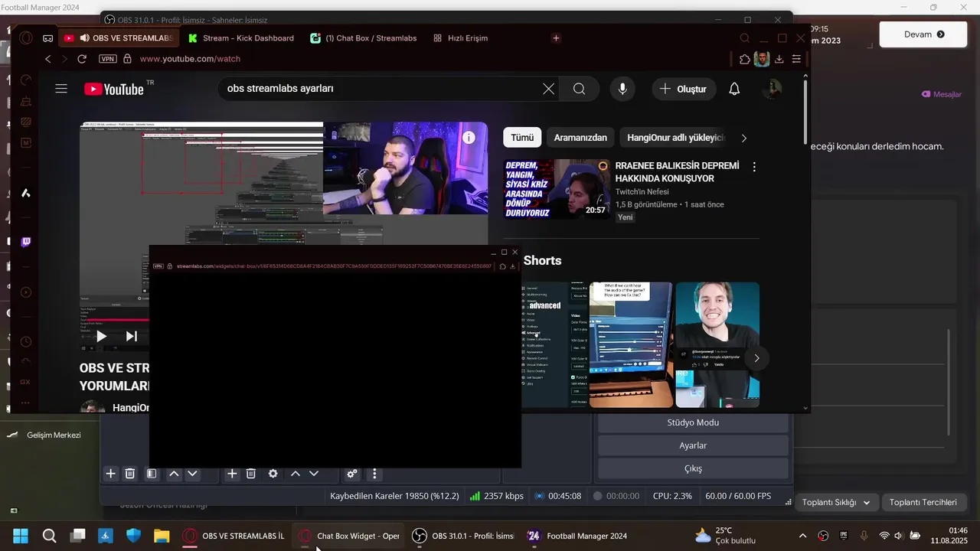Select the Tümü filter chip
The height and width of the screenshot is (551, 980).
coord(522,138)
